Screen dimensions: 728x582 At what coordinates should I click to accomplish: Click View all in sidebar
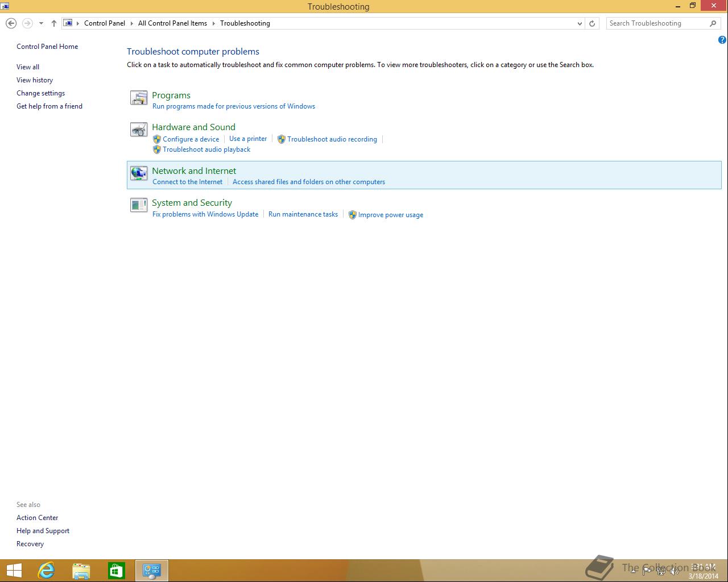coord(28,67)
